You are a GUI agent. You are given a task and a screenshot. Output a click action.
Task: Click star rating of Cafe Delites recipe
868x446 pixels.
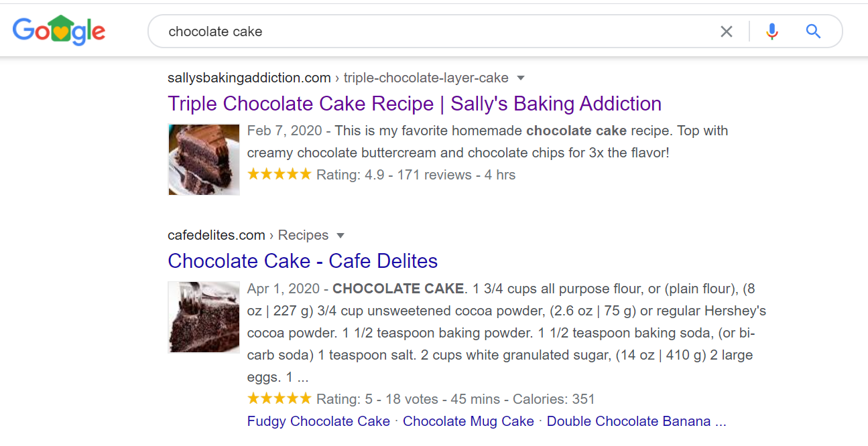(279, 399)
